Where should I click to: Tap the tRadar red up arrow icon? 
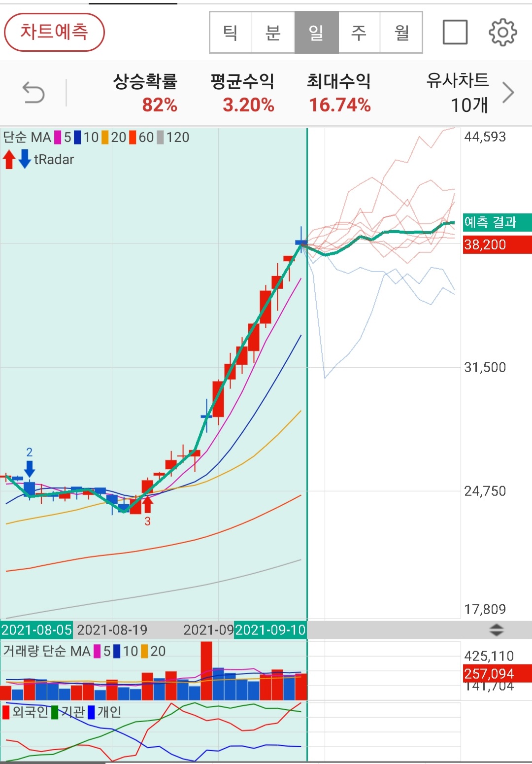9,159
